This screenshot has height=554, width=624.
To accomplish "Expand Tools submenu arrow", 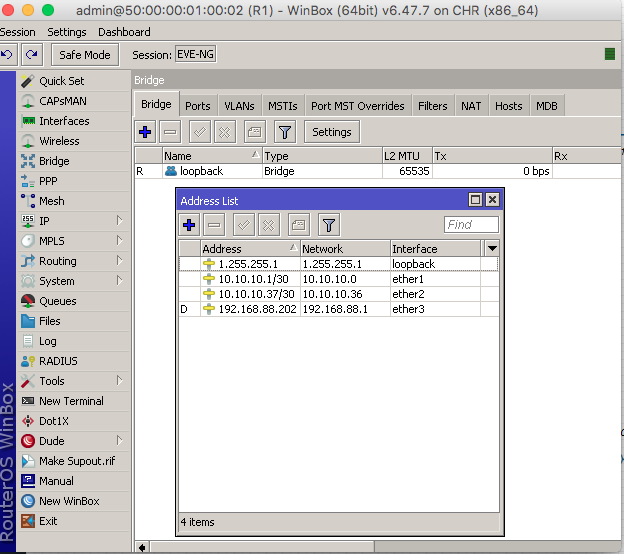I will click(119, 380).
